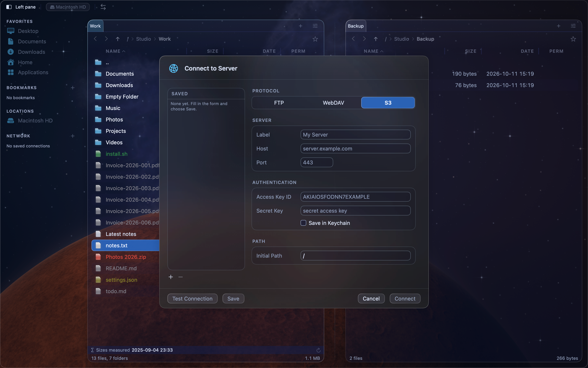588x368 pixels.
Task: Click Studio in Backup pane breadcrumb
Action: click(x=401, y=39)
